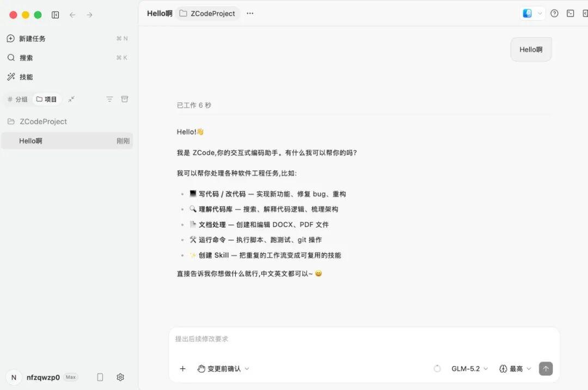Screen dimensions: 588x390
Task: Open the 变更前确认 mode dropdown
Action: (223, 369)
